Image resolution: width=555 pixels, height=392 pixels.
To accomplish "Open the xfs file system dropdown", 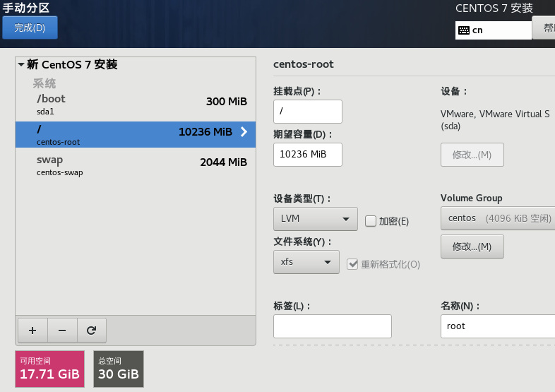I will click(x=306, y=262).
